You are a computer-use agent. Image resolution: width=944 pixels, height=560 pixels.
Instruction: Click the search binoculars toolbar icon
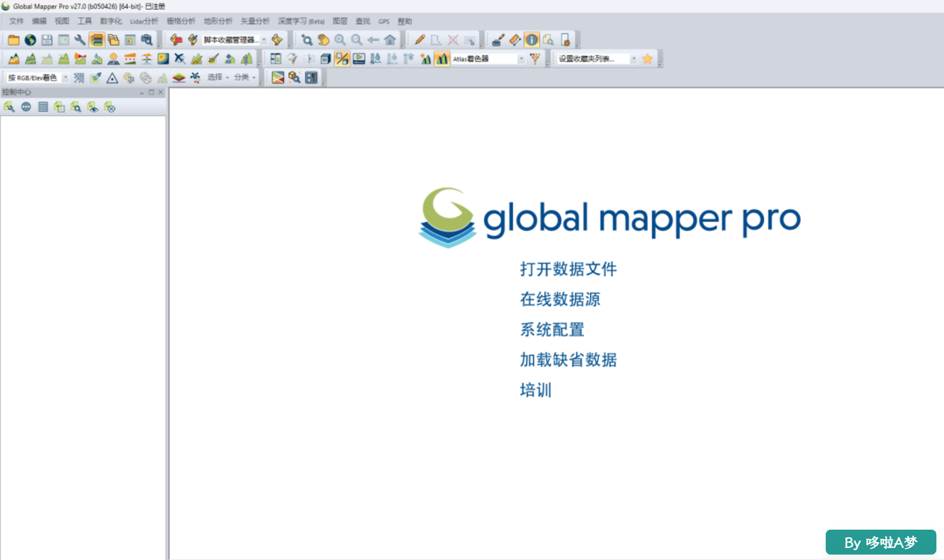[x=146, y=40]
